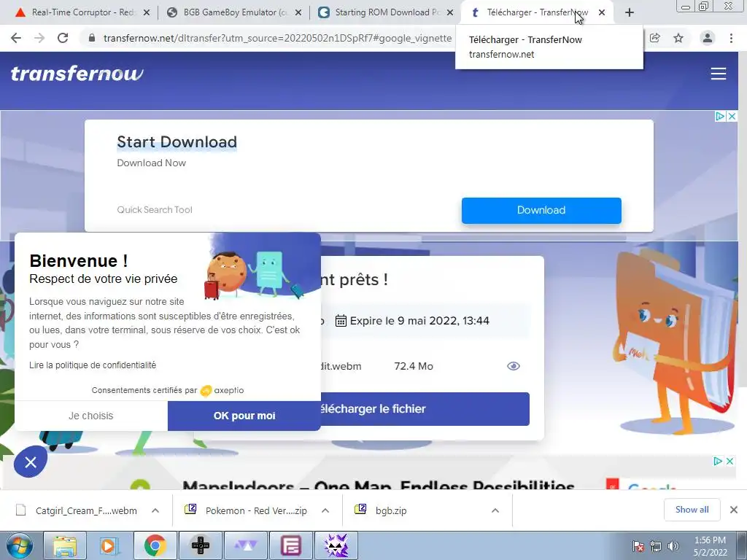Image resolution: width=747 pixels, height=560 pixels.
Task: Click the AdChoices icon on top ad
Action: [x=720, y=116]
